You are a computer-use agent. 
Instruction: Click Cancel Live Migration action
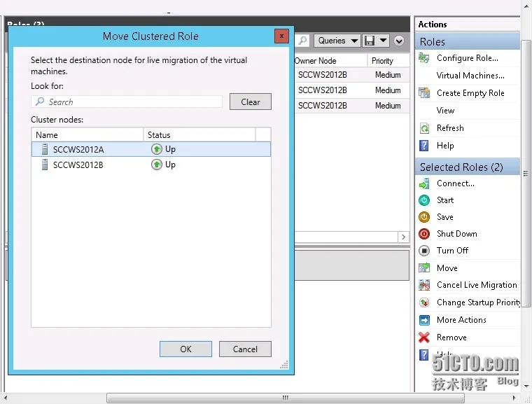(477, 285)
